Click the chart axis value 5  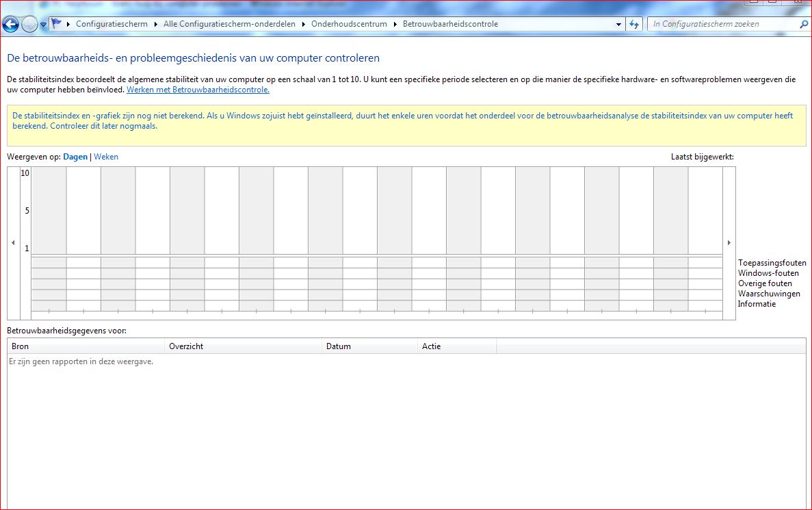click(x=27, y=210)
